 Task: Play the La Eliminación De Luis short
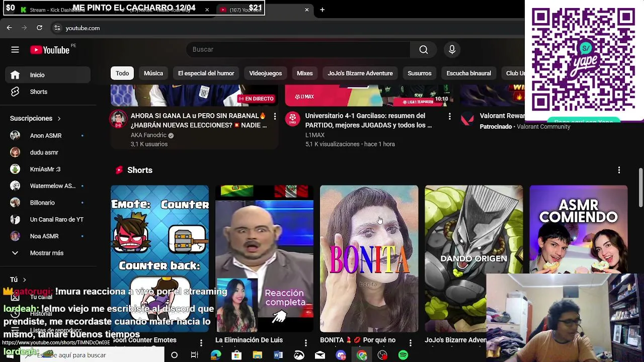coord(264,258)
